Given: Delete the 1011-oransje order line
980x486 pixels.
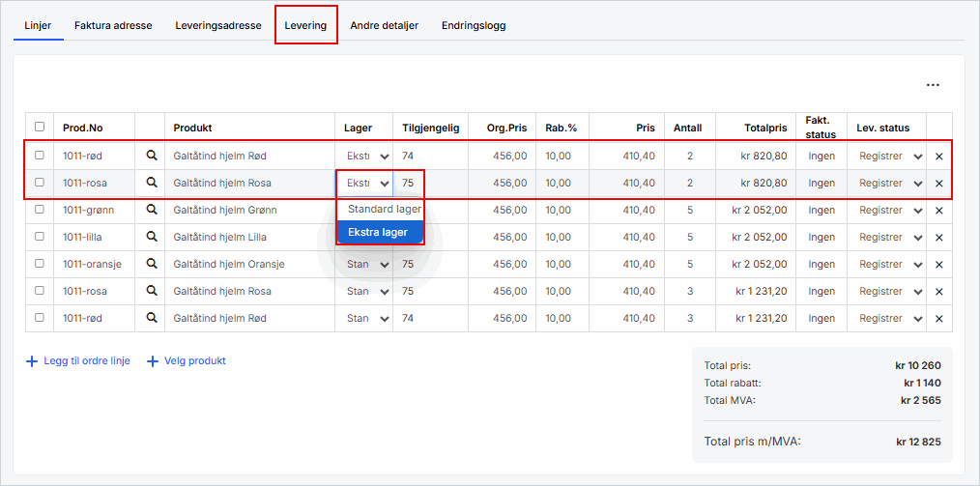Looking at the screenshot, I should [x=938, y=264].
